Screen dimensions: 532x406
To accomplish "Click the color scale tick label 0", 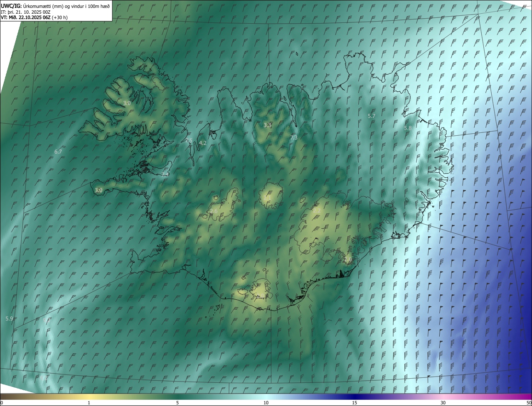I will tap(2, 403).
